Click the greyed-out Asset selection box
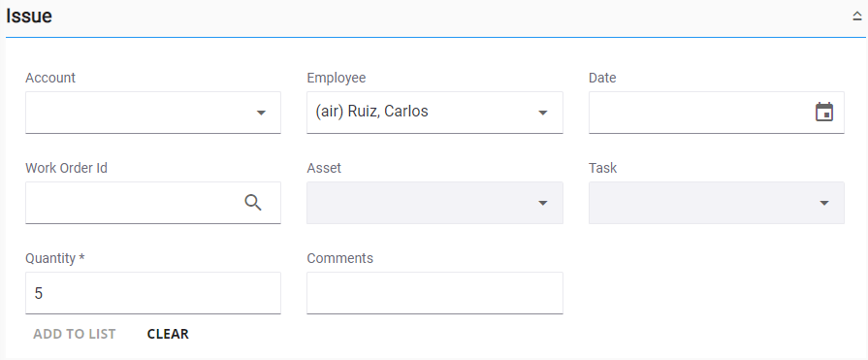The width and height of the screenshot is (868, 360). (435, 203)
